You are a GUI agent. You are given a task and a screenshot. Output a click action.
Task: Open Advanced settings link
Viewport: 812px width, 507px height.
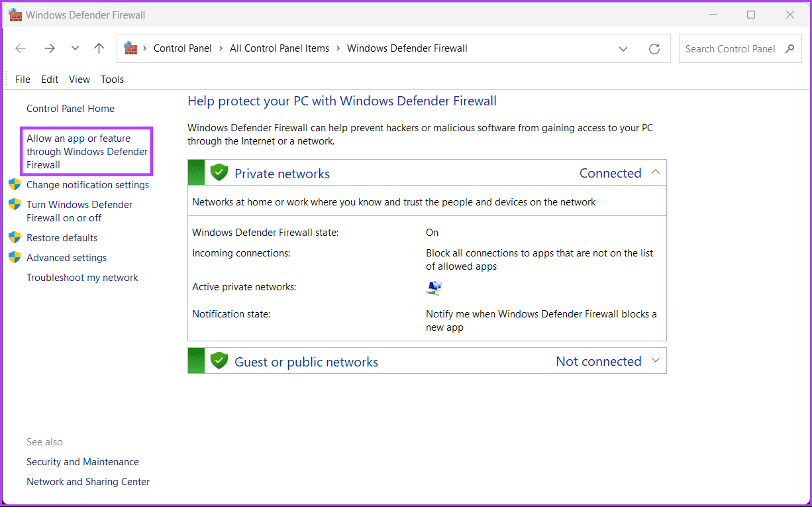click(66, 258)
